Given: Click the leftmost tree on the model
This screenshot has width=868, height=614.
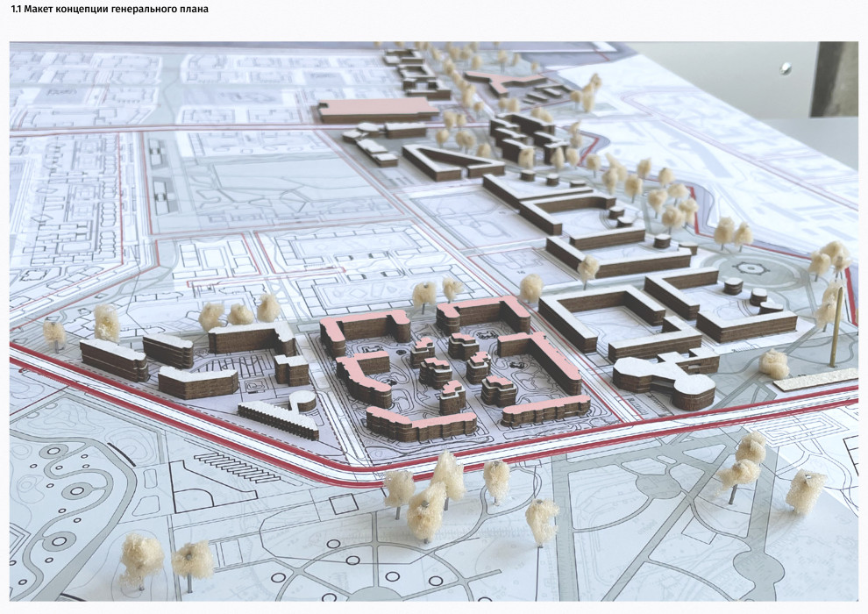Looking at the screenshot, I should 54,332.
